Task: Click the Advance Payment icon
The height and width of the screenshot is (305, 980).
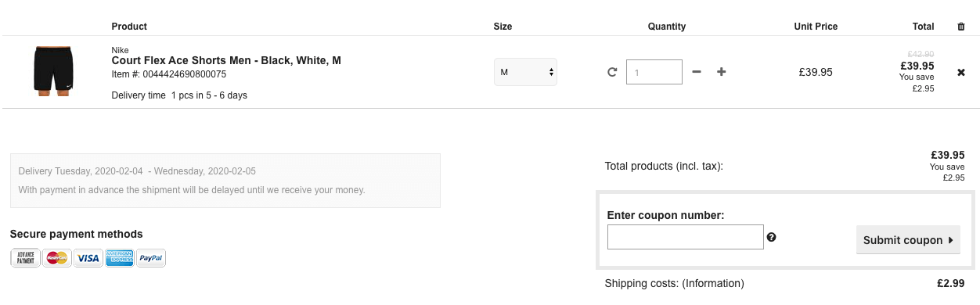Action: click(26, 258)
